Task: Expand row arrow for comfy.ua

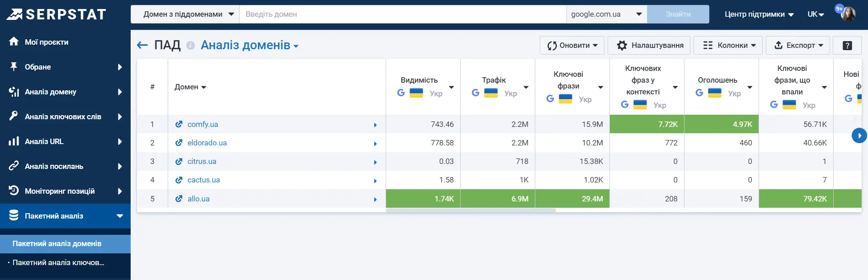Action: [x=375, y=125]
